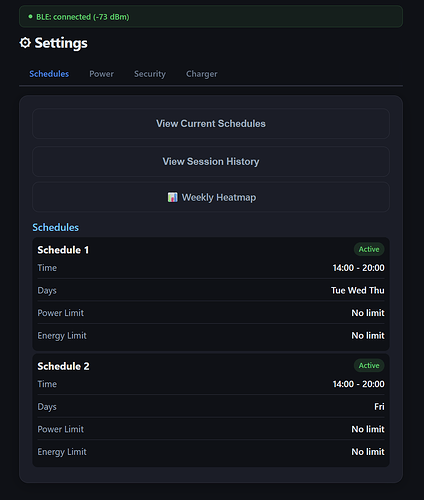Click the Weekly Heatmap chart icon
The height and width of the screenshot is (500, 424).
[x=172, y=197]
